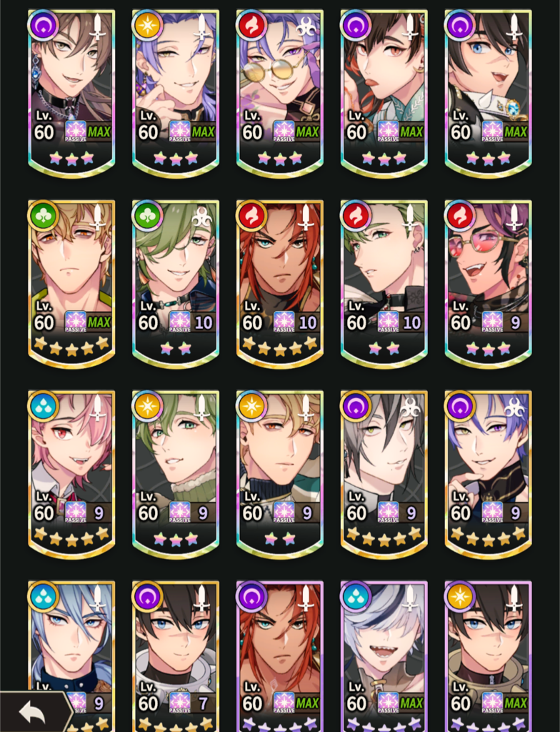Tap the purple moon element icon on first card
This screenshot has width=560, height=732.
tap(44, 24)
